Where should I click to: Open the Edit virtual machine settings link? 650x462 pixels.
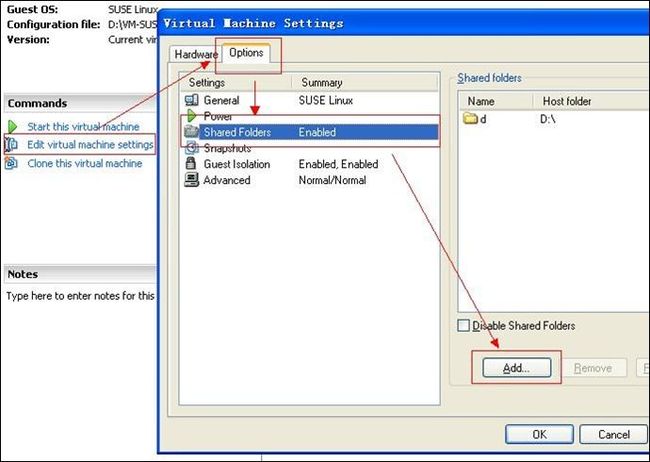pyautogui.click(x=90, y=144)
